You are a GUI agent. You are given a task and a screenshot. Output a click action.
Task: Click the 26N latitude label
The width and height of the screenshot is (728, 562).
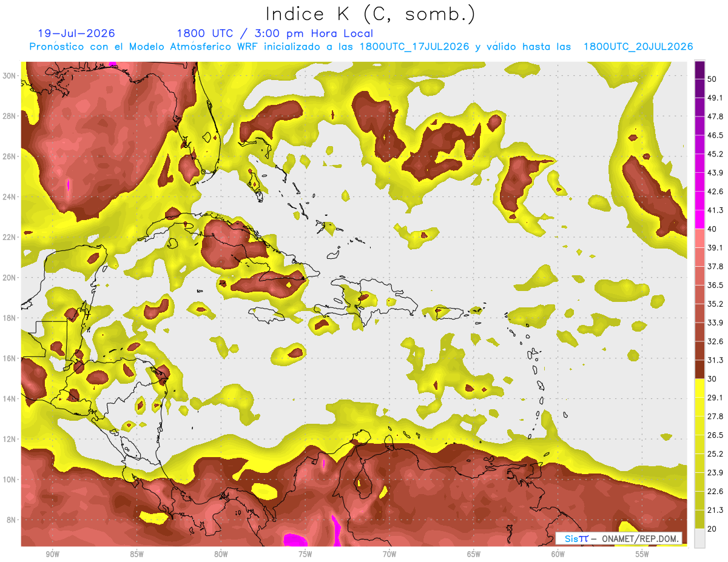[10, 156]
